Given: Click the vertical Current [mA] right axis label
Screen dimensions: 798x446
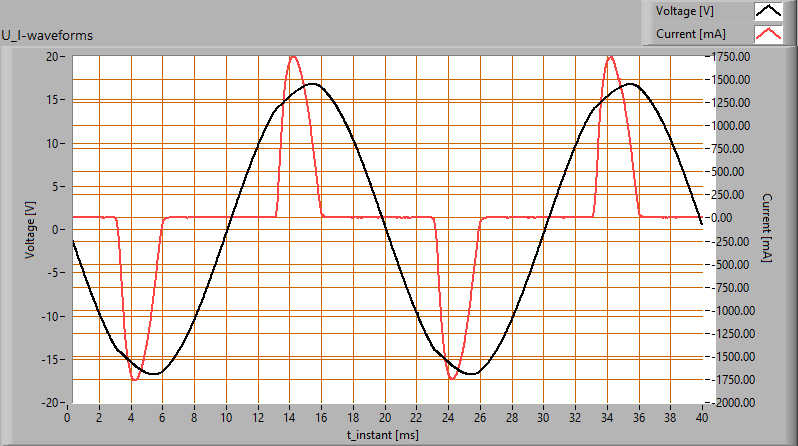Looking at the screenshot, I should pos(767,229).
